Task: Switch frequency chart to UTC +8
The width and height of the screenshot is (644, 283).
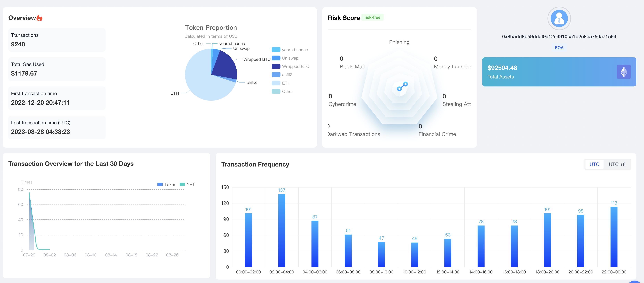Action: (617, 164)
